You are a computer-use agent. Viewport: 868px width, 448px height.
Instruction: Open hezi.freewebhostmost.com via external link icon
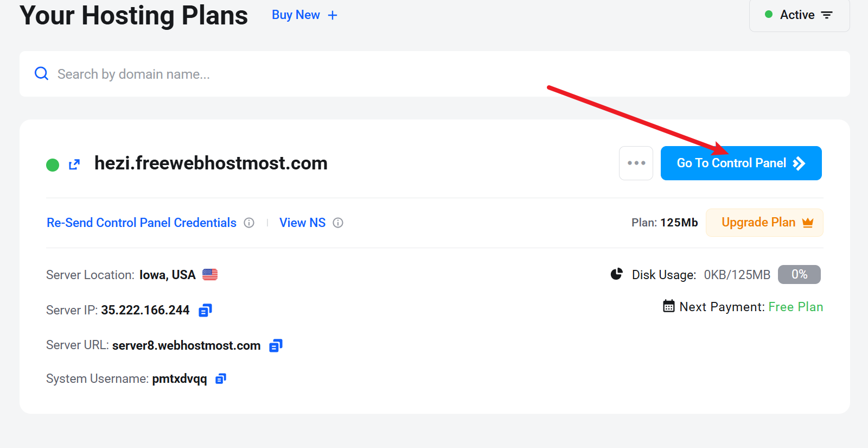pos(74,165)
